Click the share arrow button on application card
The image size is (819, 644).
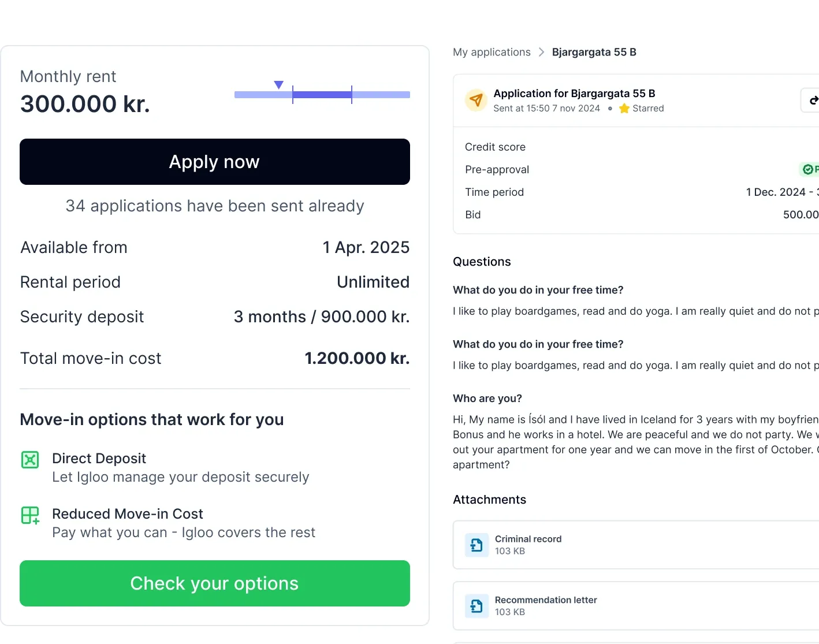click(x=812, y=100)
